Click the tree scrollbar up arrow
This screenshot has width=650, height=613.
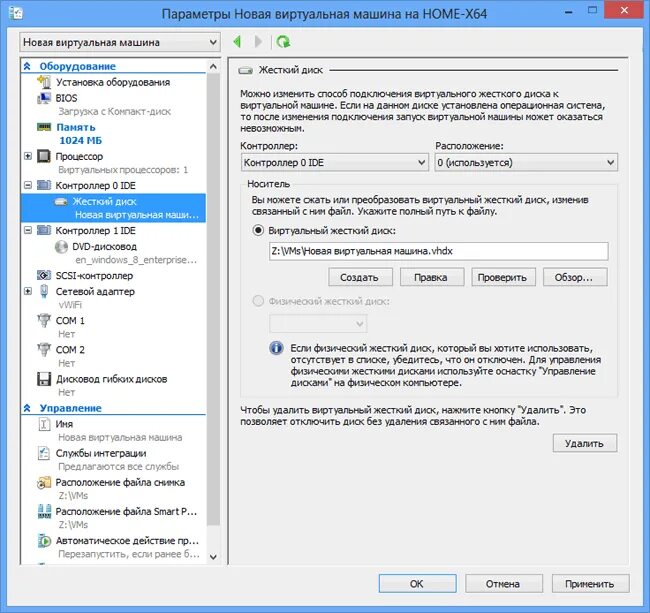tap(213, 66)
